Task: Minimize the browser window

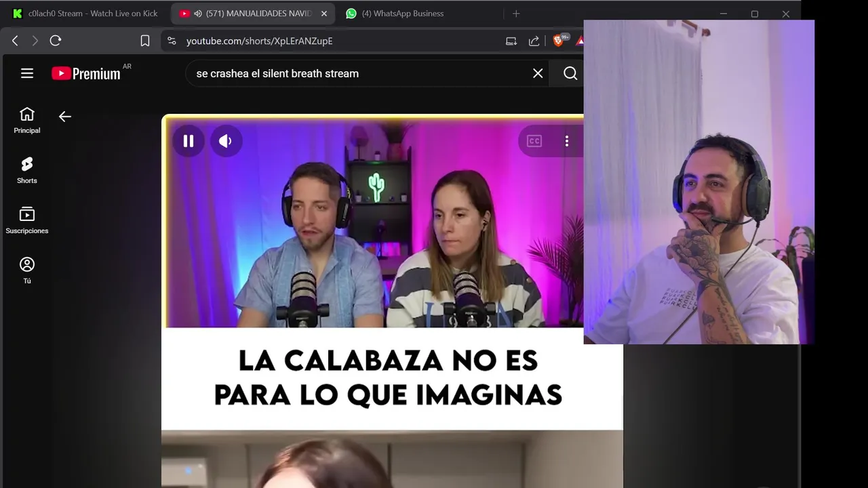Action: point(724,14)
